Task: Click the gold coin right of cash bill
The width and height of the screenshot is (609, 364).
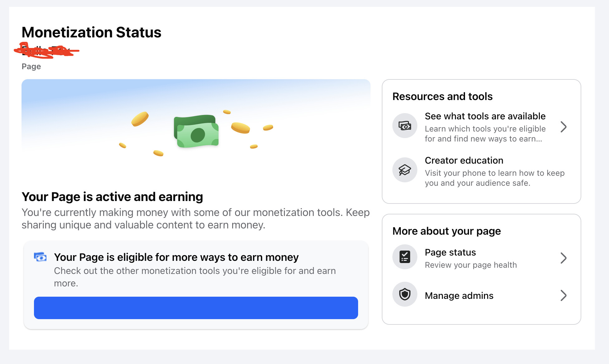Action: pos(240,128)
